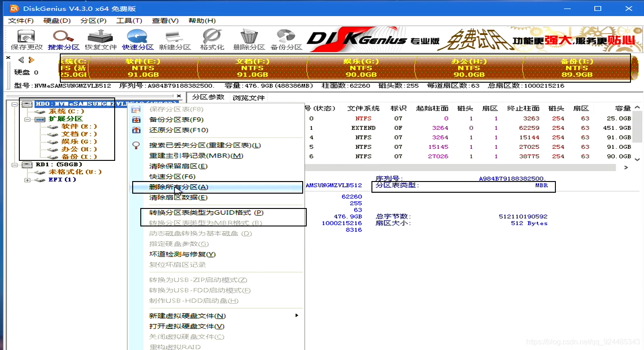
Task: Click the icon beside 还原分区表(F10)
Action: [x=136, y=130]
